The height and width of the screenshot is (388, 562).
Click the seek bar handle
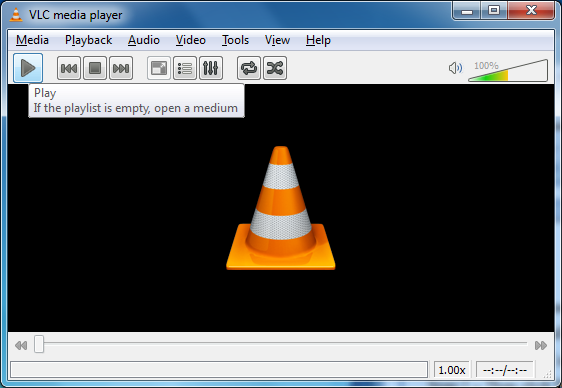click(39, 344)
